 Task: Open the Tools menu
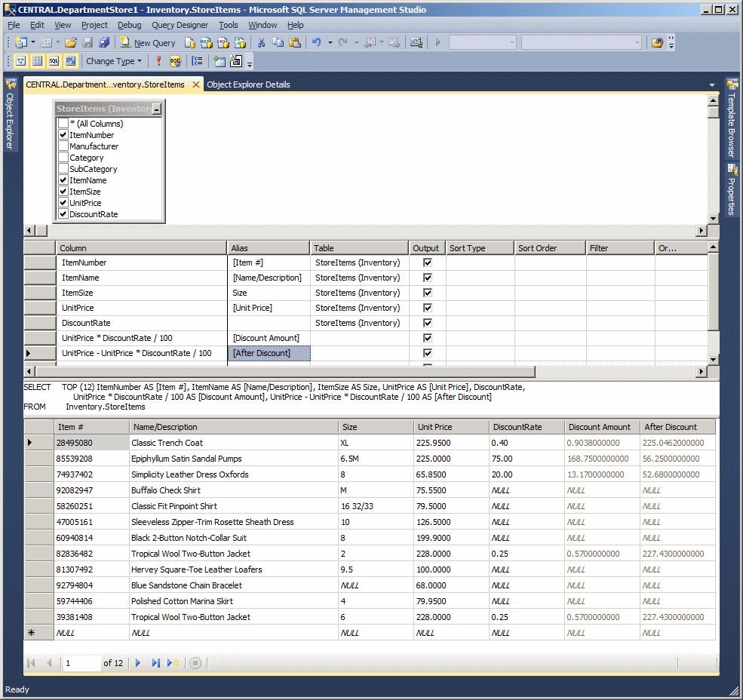228,25
